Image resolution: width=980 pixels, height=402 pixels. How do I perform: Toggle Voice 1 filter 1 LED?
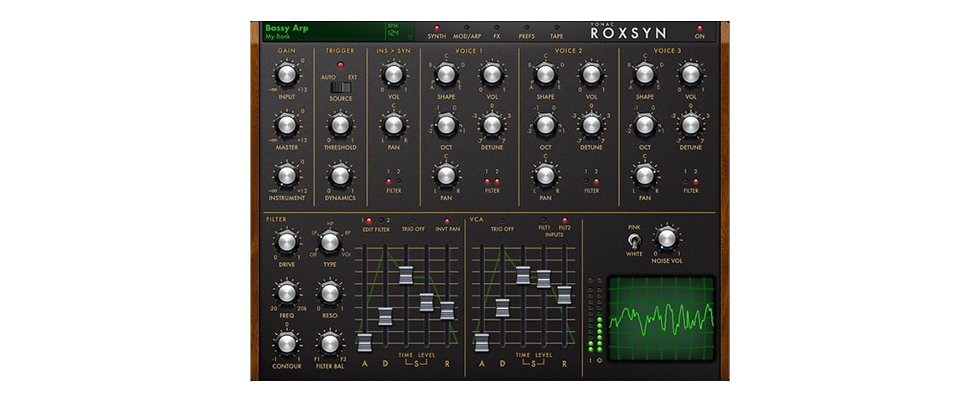point(487,181)
